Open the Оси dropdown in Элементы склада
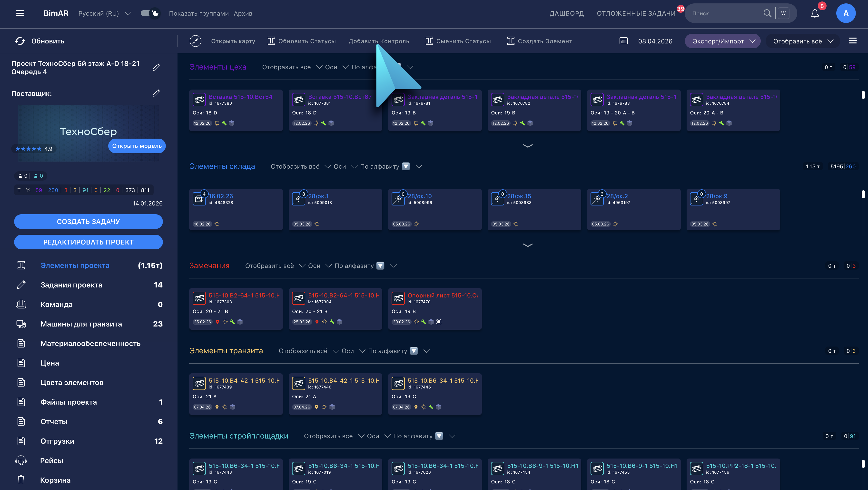This screenshot has height=490, width=868. tap(345, 166)
